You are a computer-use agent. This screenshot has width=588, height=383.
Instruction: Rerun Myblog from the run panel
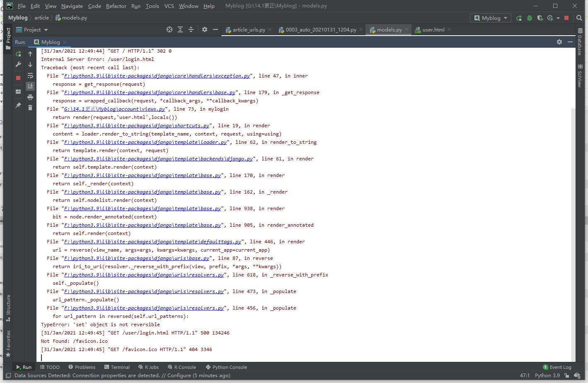(x=18, y=54)
